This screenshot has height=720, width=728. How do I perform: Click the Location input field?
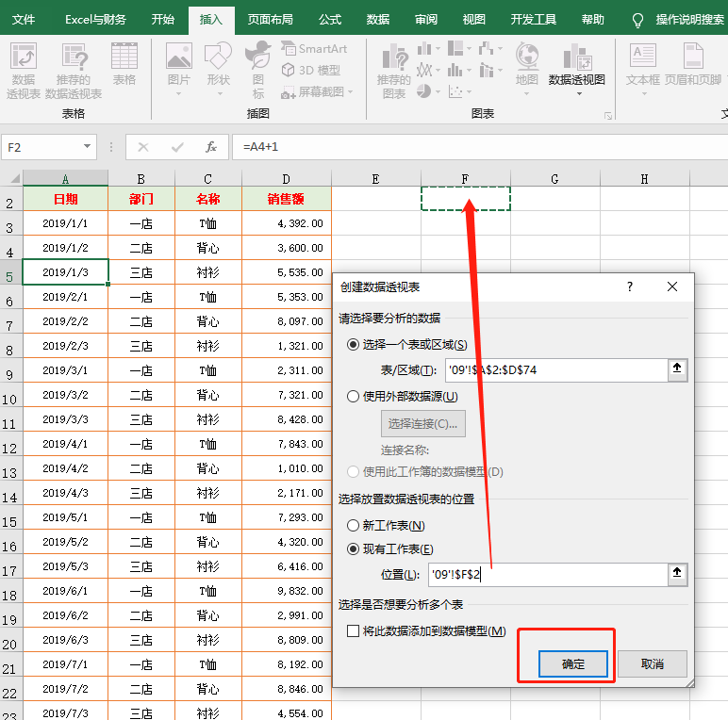[548, 575]
